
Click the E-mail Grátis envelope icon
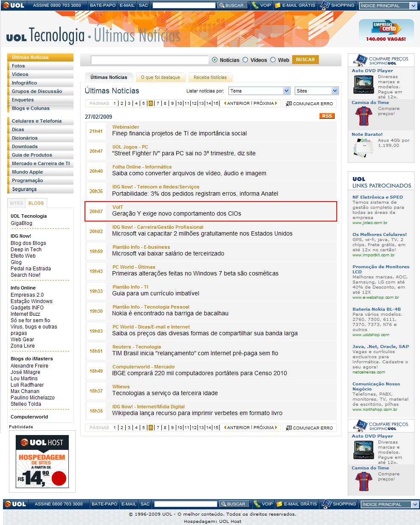click(x=278, y=6)
